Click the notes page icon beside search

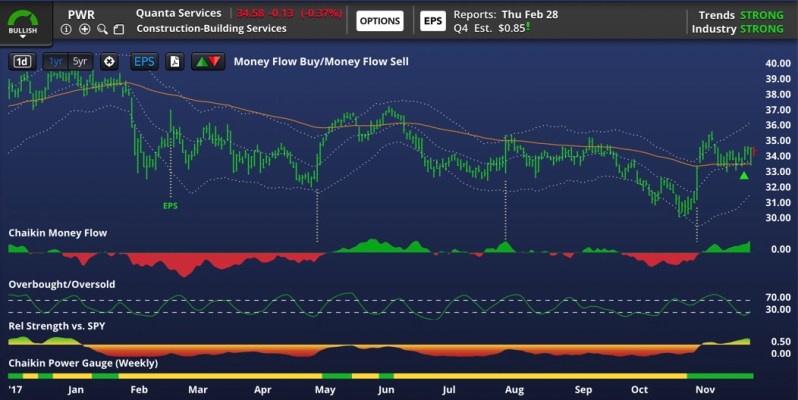coord(119,30)
